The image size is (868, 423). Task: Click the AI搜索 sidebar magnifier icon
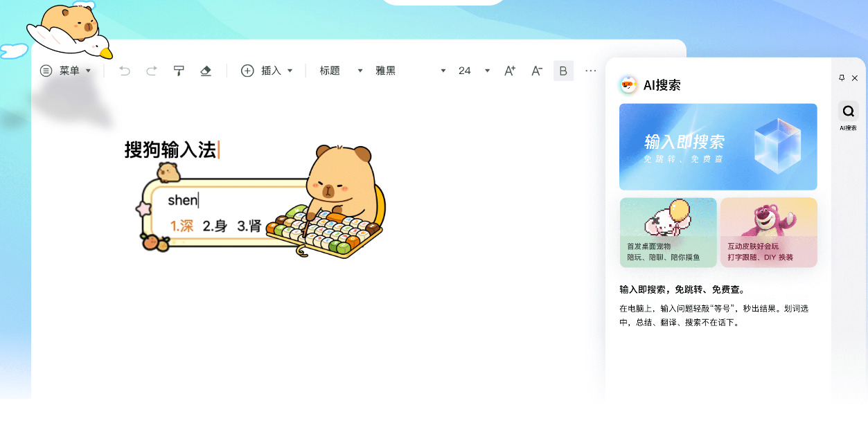click(x=849, y=111)
